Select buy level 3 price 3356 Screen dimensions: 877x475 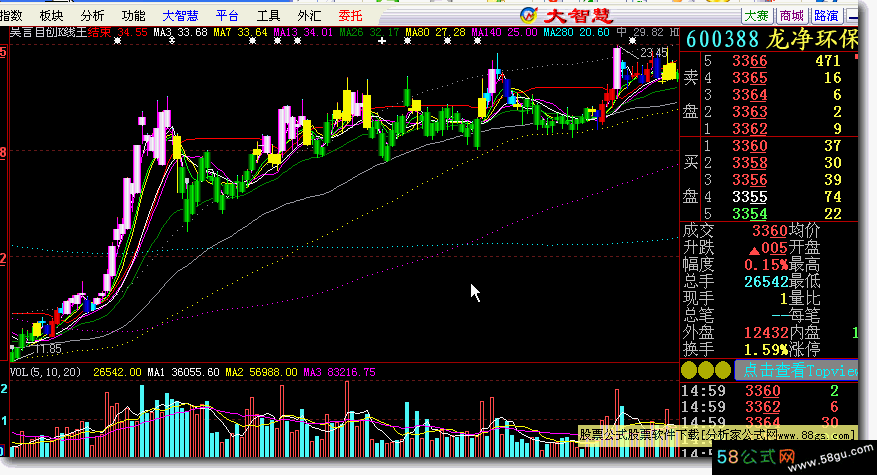coord(749,180)
